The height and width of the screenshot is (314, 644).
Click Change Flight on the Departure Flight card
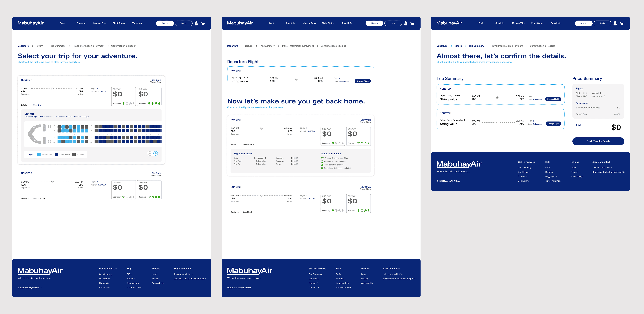point(363,81)
